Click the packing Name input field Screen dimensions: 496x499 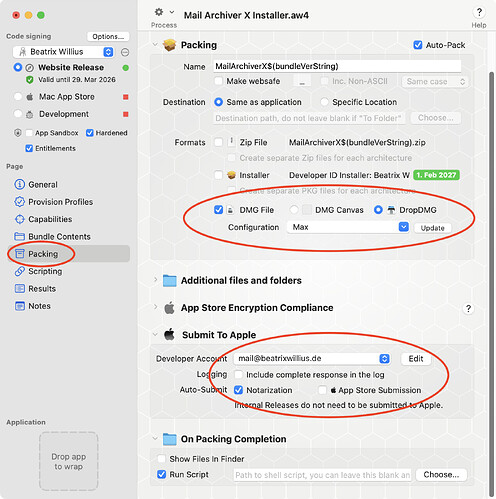pyautogui.click(x=337, y=66)
